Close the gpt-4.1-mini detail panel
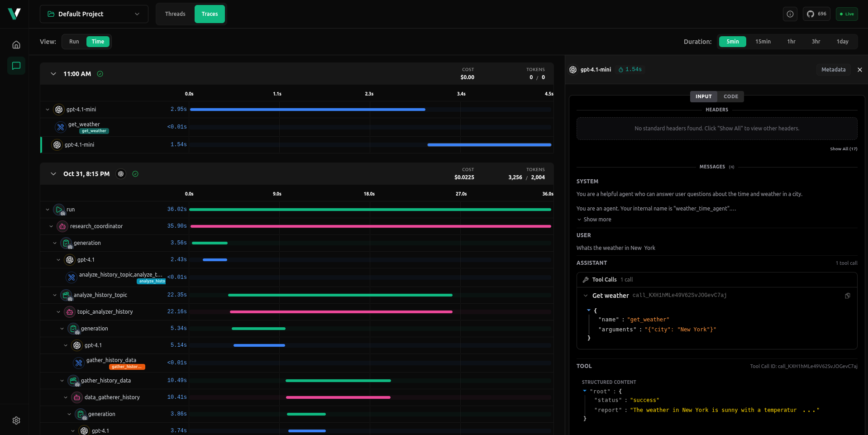 point(859,70)
